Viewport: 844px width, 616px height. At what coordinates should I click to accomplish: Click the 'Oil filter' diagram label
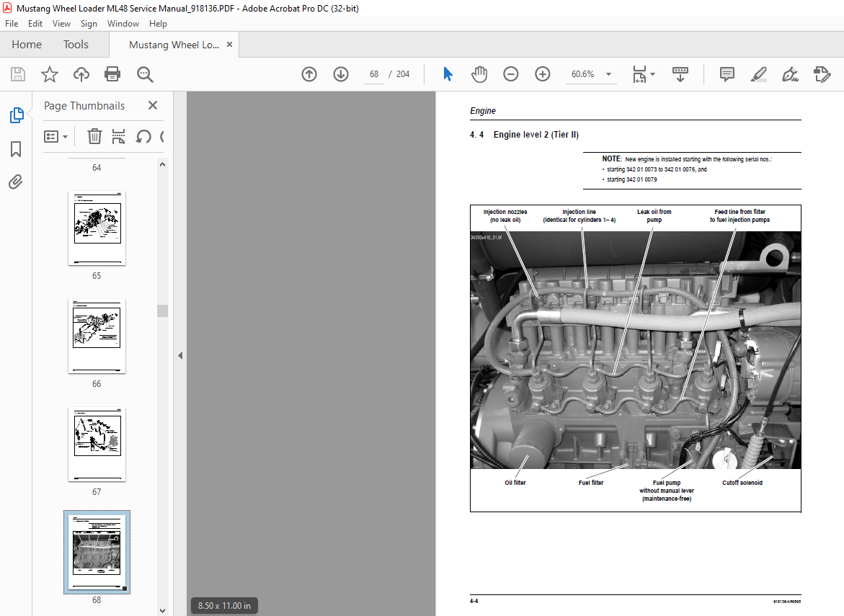pos(515,483)
